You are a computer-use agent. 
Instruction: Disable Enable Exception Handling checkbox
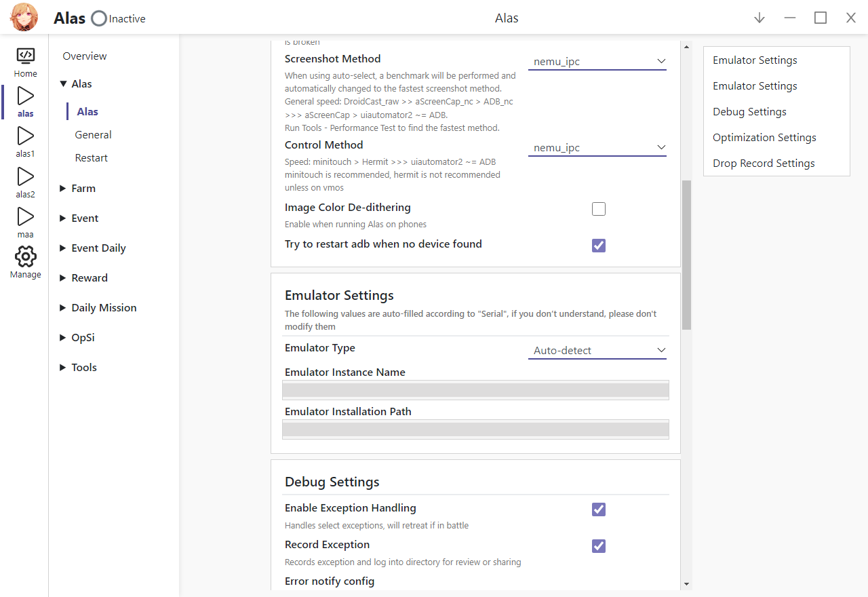(599, 509)
